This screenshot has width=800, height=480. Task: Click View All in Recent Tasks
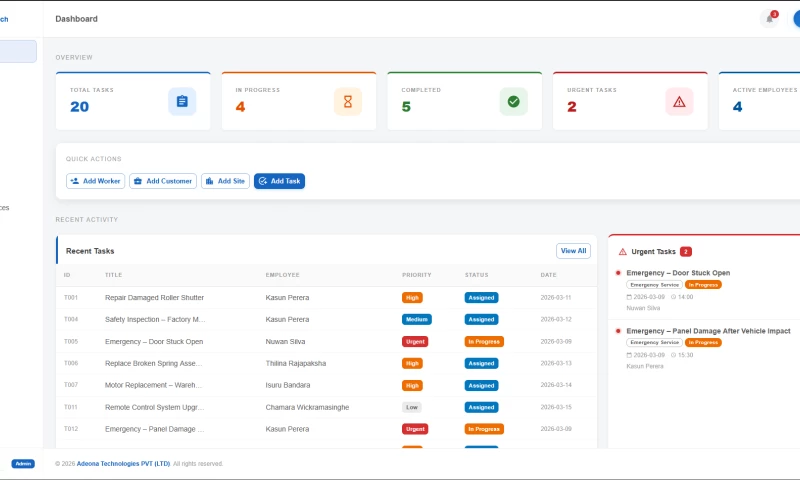tap(573, 251)
